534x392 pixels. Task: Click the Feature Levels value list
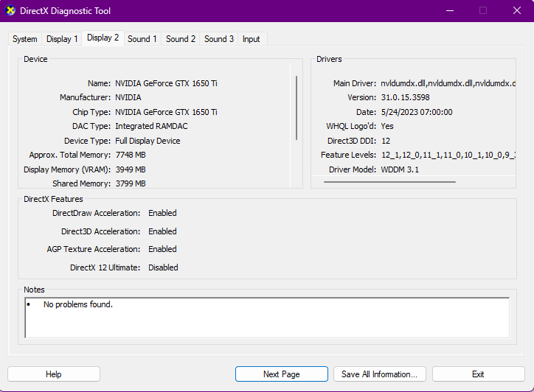(448, 155)
